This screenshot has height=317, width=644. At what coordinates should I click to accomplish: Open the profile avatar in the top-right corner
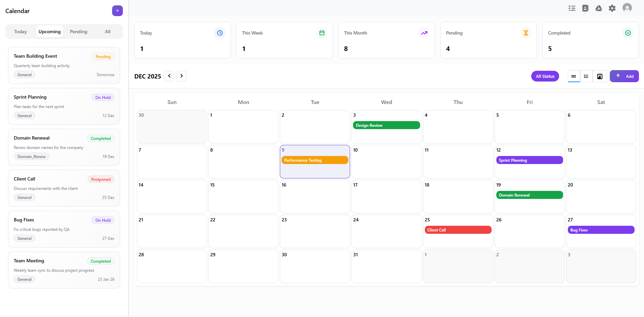click(x=627, y=8)
